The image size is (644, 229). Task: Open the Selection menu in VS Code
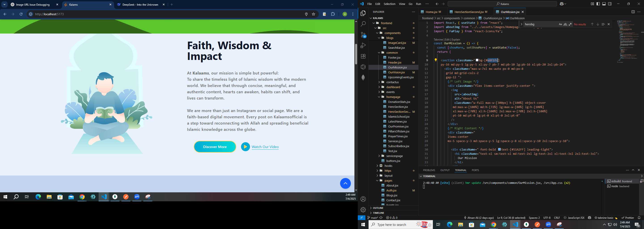390,4
